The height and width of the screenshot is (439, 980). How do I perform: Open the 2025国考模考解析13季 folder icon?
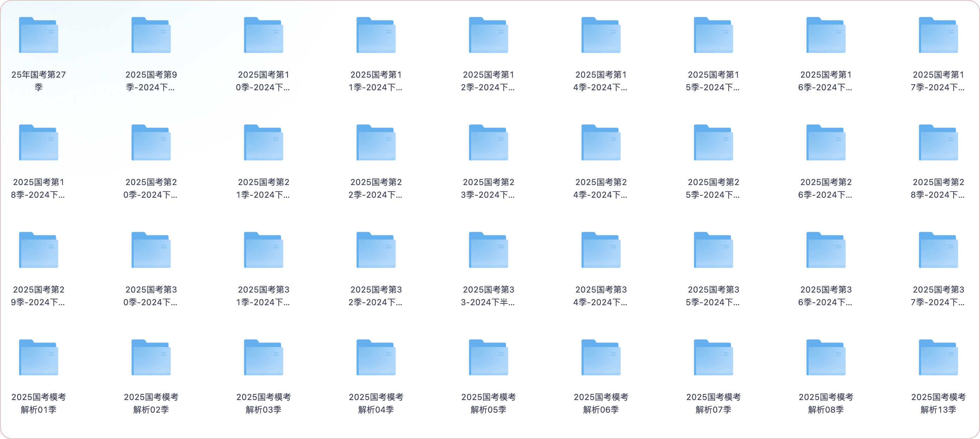[x=938, y=358]
